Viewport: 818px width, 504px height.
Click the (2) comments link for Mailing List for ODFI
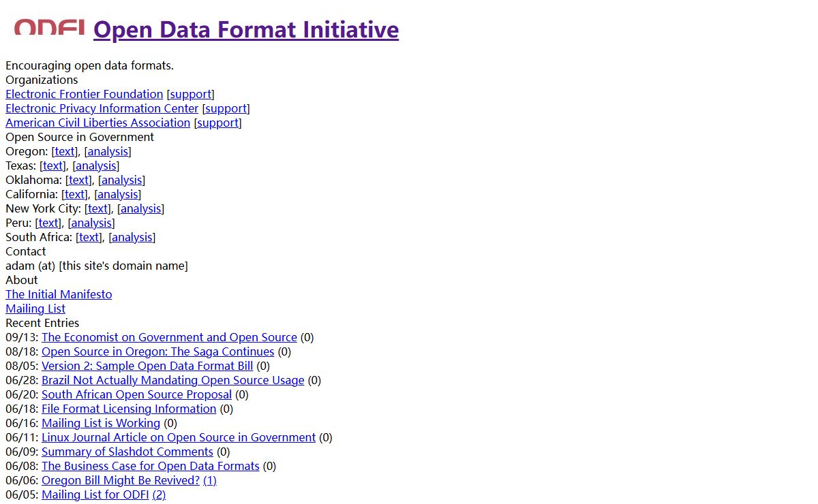click(159, 494)
